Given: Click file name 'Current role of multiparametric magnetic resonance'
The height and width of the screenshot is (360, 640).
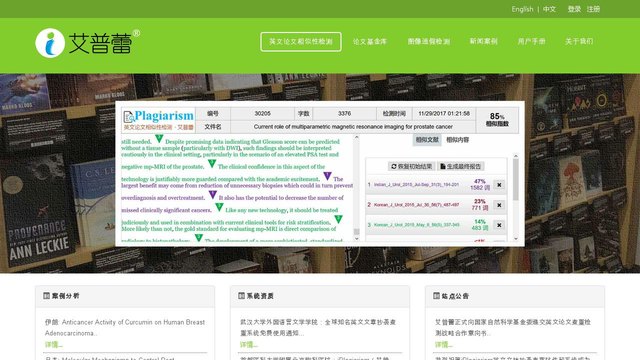Looking at the screenshot, I should coord(353,127).
